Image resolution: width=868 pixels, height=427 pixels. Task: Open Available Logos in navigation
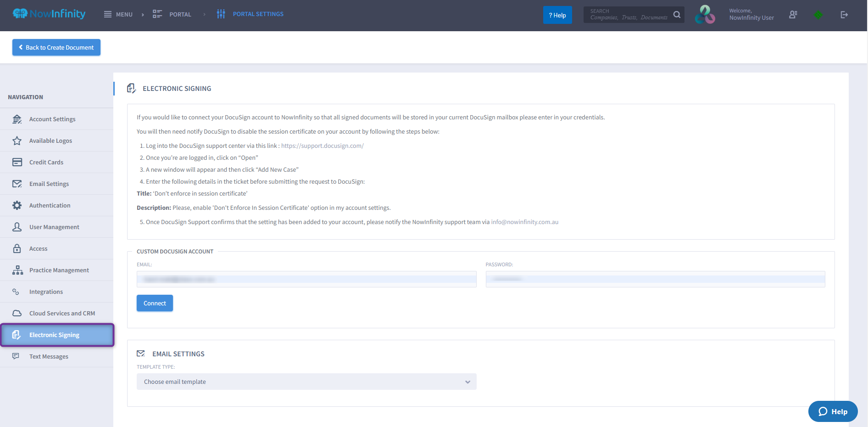click(57, 140)
